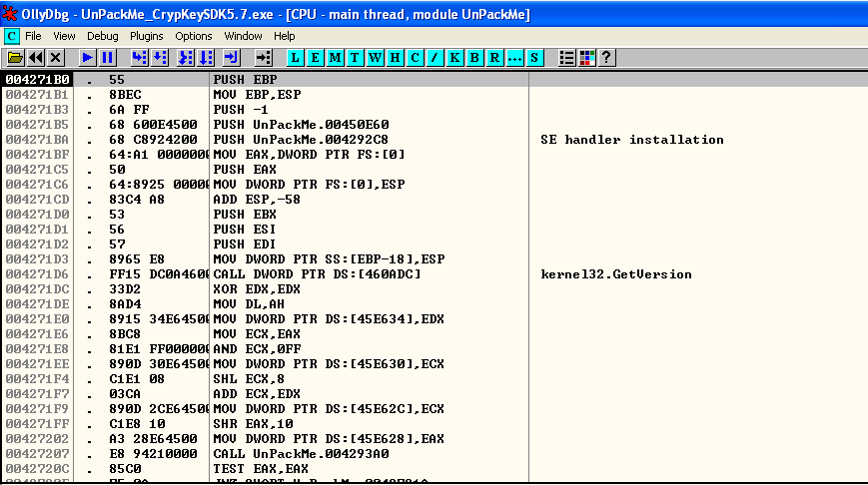Image resolution: width=868 pixels, height=485 pixels.
Task: Show References via R button
Action: tap(494, 58)
